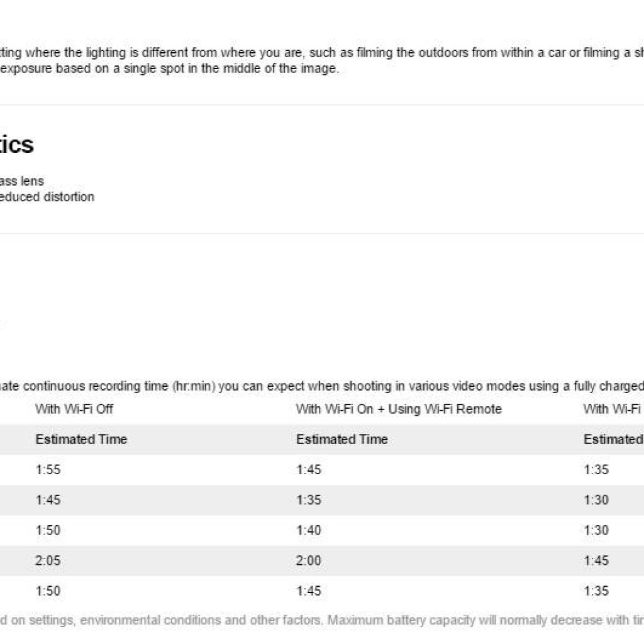This screenshot has height=644, width=644.
Task: Select the 1:30 value in the 1:40 row
Action: [x=596, y=530]
